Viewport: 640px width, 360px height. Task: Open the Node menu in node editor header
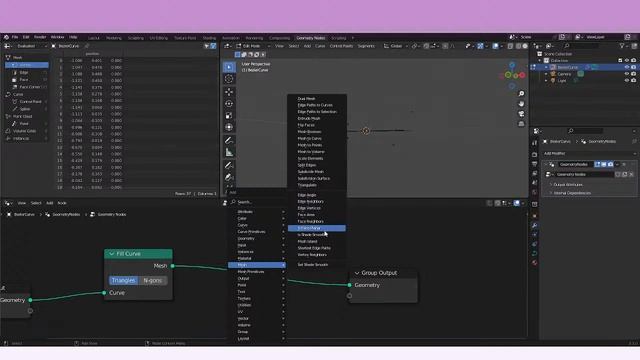pos(62,203)
